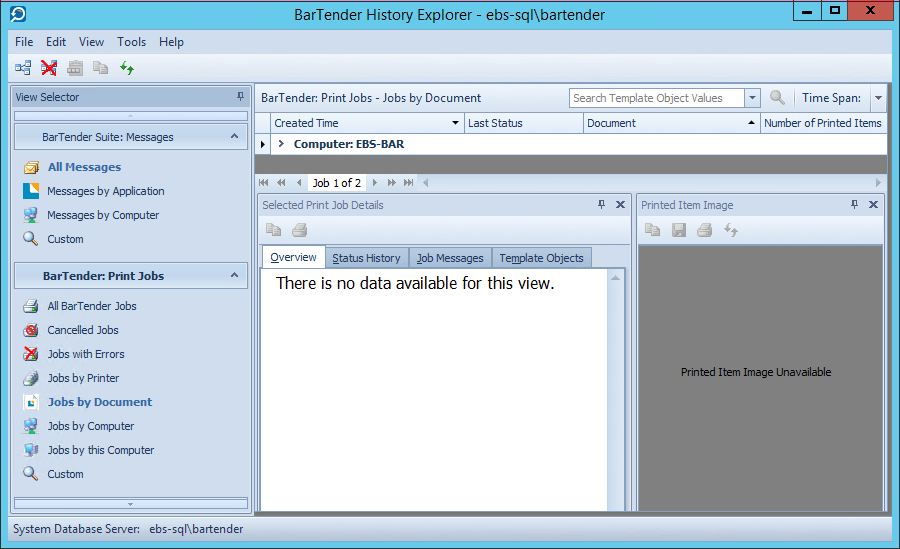This screenshot has width=900, height=549.
Task: Click the green refresh arrows toolbar icon
Action: click(x=127, y=68)
